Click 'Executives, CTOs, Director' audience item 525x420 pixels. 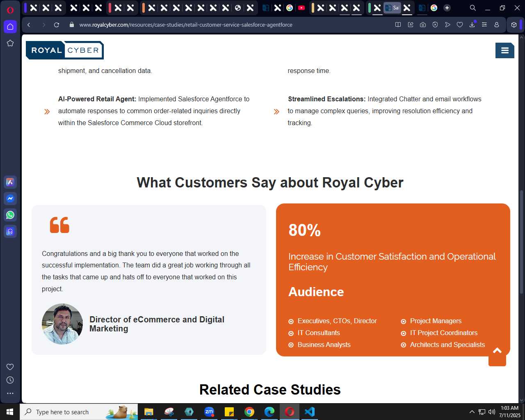click(x=337, y=321)
